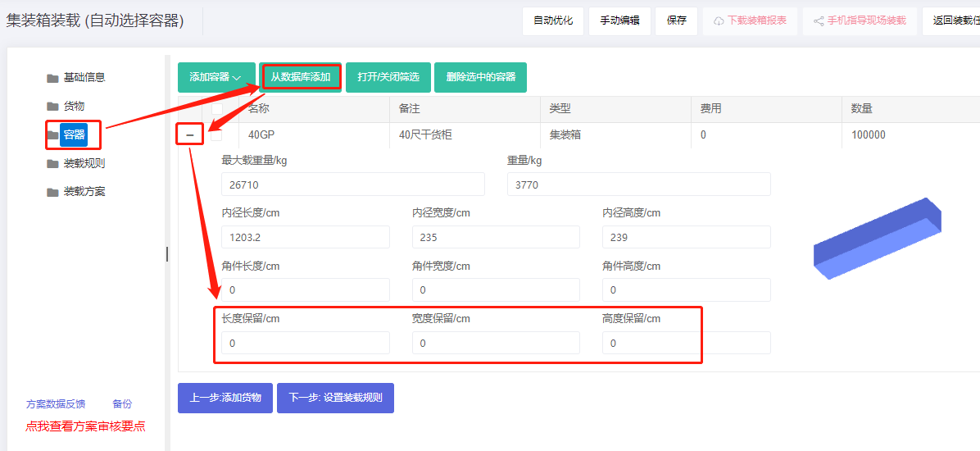Open the 货物 section
The width and height of the screenshot is (980, 451).
[x=74, y=107]
